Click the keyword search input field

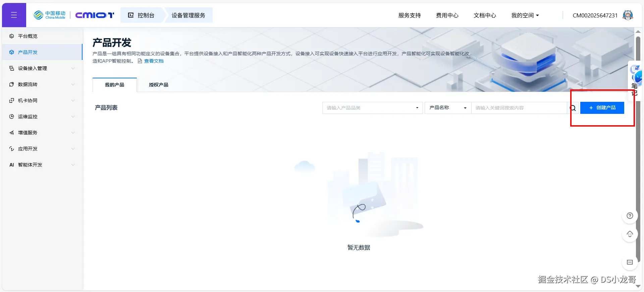519,108
